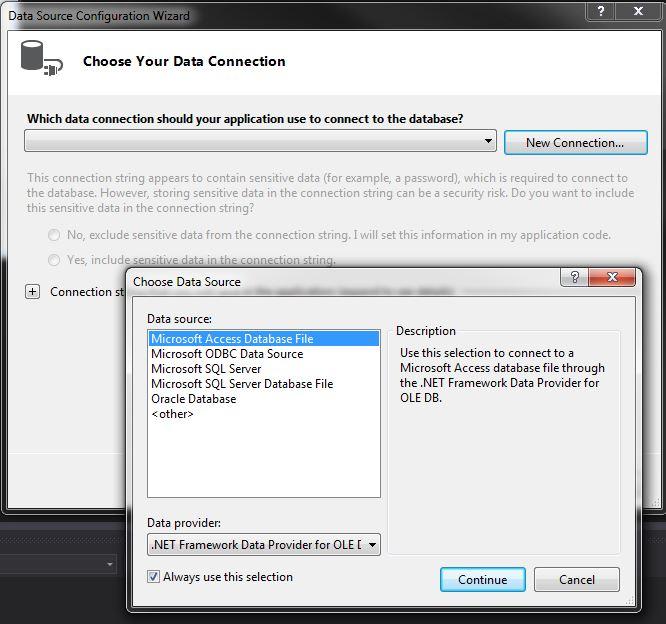The width and height of the screenshot is (666, 624).
Task: Click the database icon in the wizard header
Action: click(x=40, y=59)
